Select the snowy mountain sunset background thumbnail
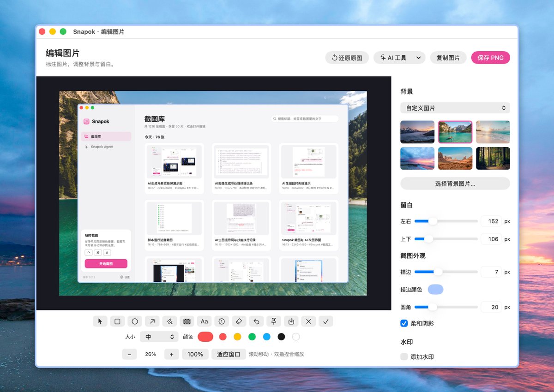This screenshot has width=554, height=392. tap(417, 132)
